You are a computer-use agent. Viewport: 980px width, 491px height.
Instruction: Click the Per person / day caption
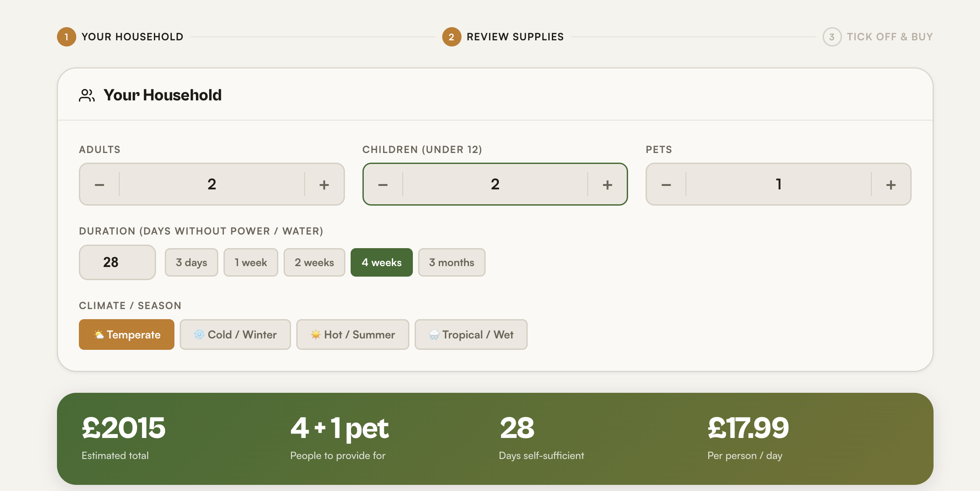[x=745, y=455]
